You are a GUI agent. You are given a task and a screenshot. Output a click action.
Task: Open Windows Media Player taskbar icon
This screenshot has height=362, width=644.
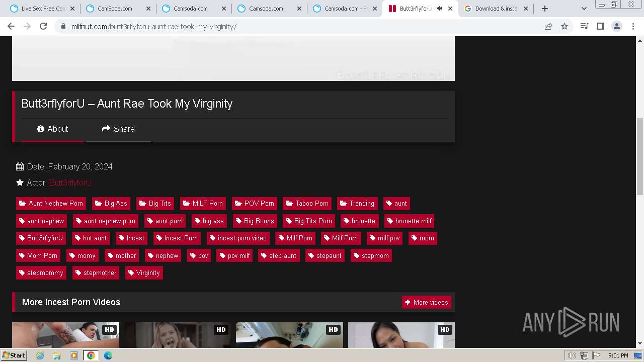[74, 355]
